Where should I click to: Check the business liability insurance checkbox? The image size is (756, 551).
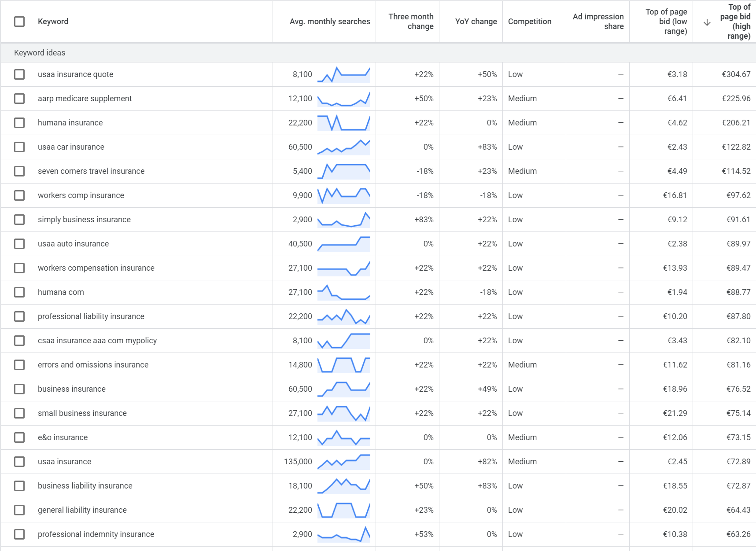(x=19, y=486)
